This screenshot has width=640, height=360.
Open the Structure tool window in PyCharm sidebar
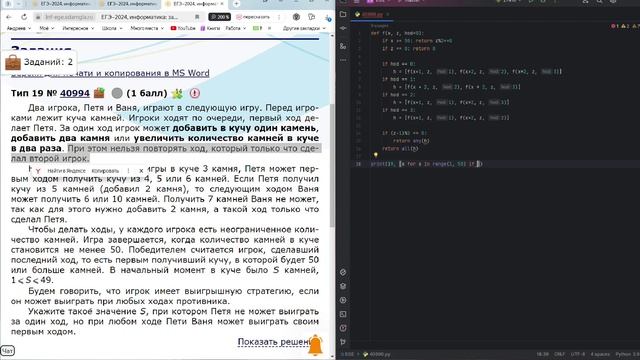[x=343, y=46]
